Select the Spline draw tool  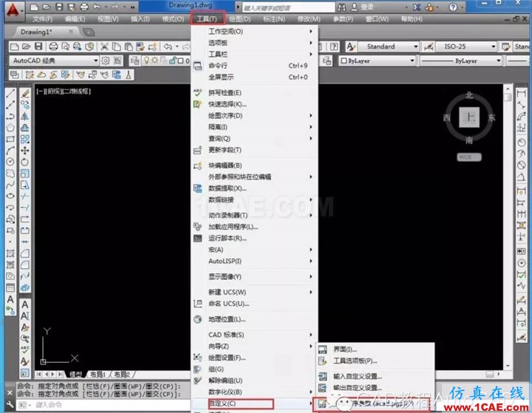tap(10, 185)
